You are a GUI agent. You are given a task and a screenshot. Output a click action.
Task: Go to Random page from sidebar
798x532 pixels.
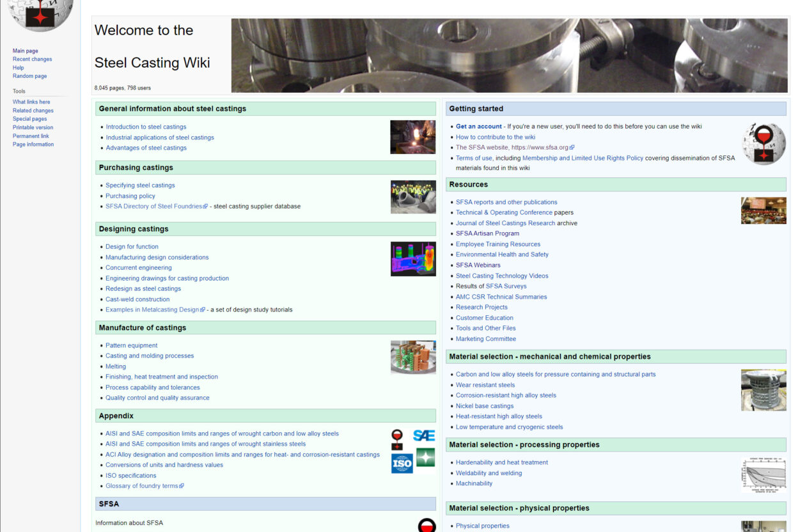tap(29, 76)
